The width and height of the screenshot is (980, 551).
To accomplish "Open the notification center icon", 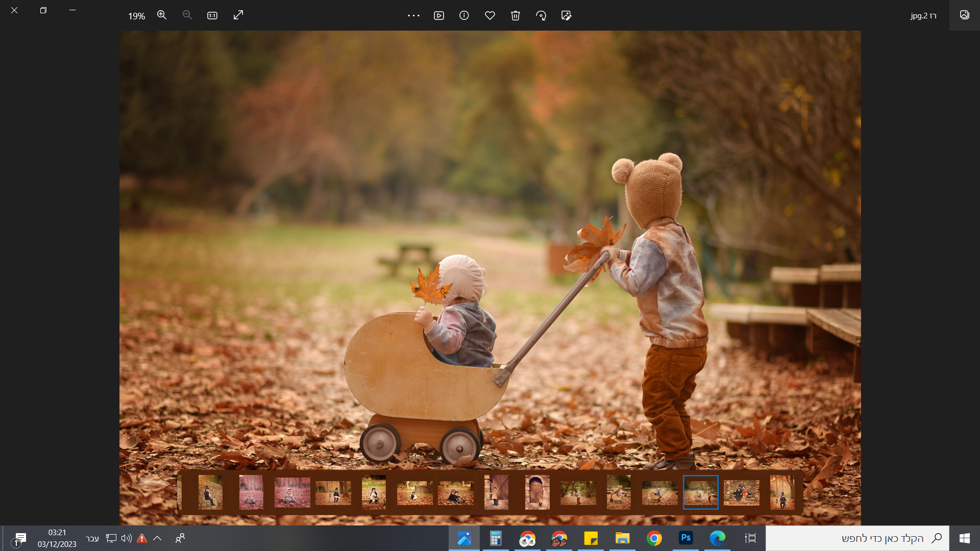I will (x=20, y=538).
